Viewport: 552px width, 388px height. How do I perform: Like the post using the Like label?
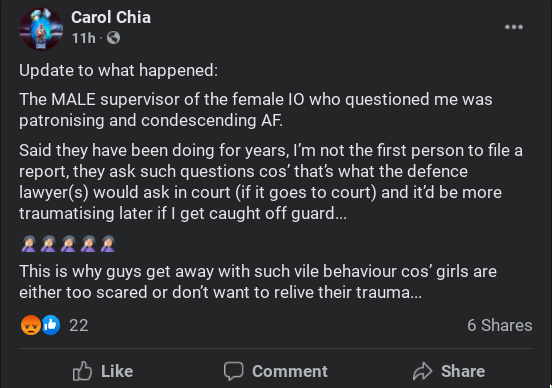pyautogui.click(x=117, y=371)
